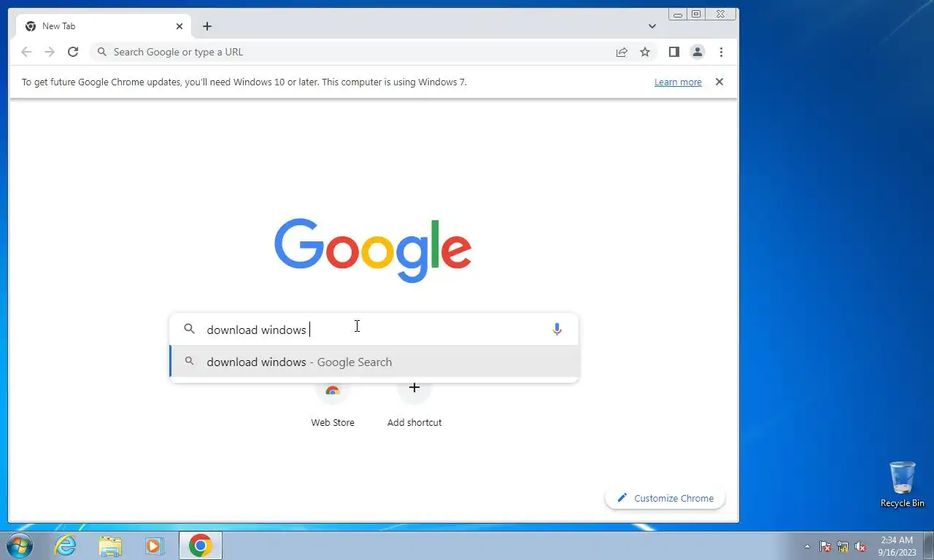Bookmark this tab with the star icon
Screen dimensions: 934x560
coord(645,52)
